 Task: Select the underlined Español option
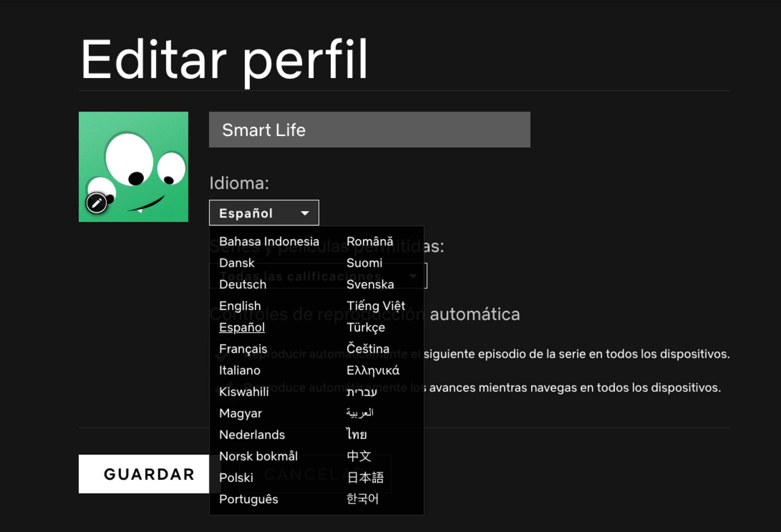click(x=242, y=328)
